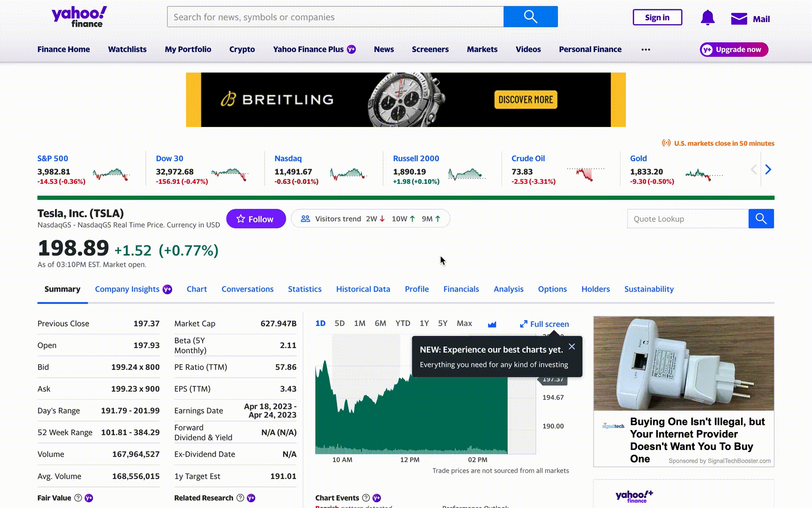The height and width of the screenshot is (508, 812).
Task: Open the SignalTech booster ad image
Action: pos(684,364)
